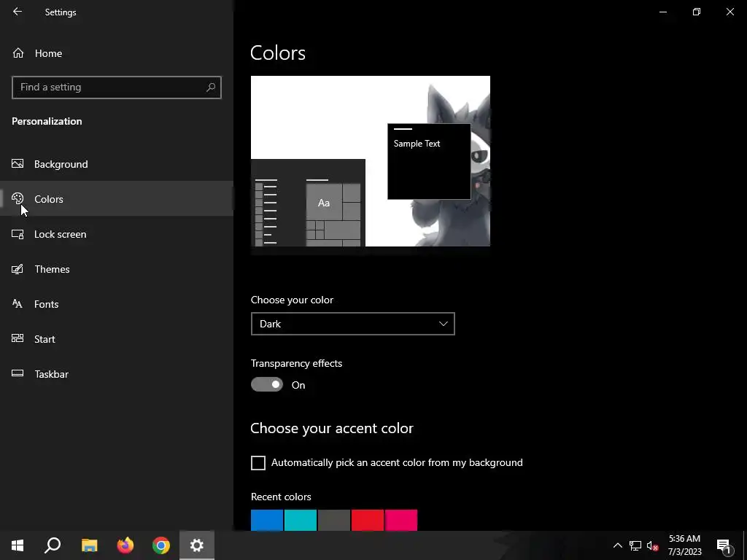Click the Background picture icon in sidebar

point(18,164)
